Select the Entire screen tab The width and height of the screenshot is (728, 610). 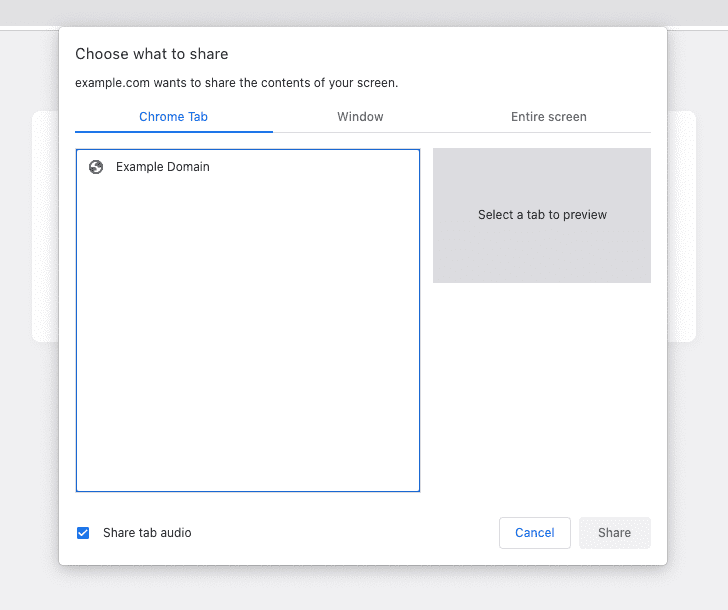coord(548,117)
